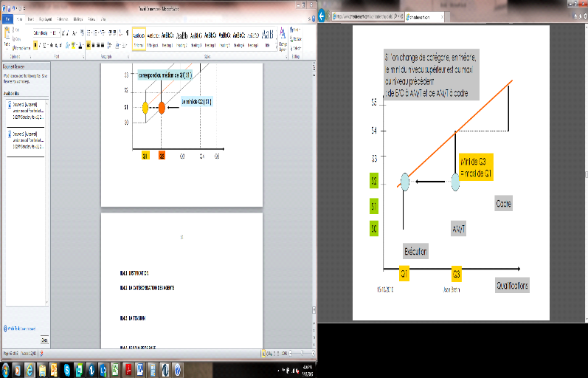Click the Sort icon in Paragraph group

click(x=121, y=33)
